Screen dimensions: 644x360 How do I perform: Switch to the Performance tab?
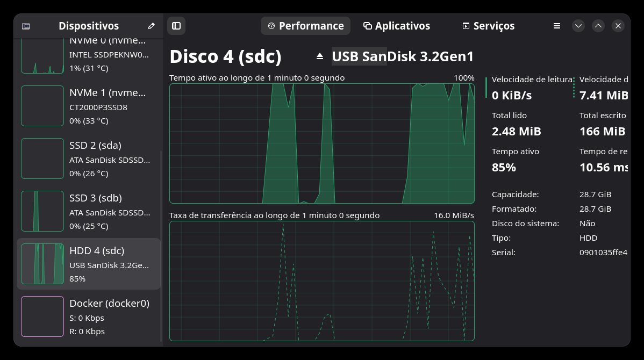click(x=305, y=26)
